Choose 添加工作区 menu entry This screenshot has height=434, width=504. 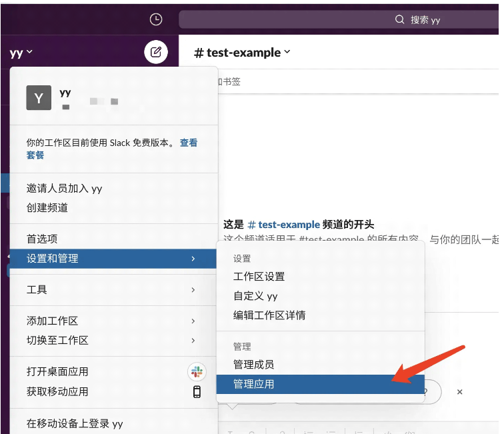114,321
